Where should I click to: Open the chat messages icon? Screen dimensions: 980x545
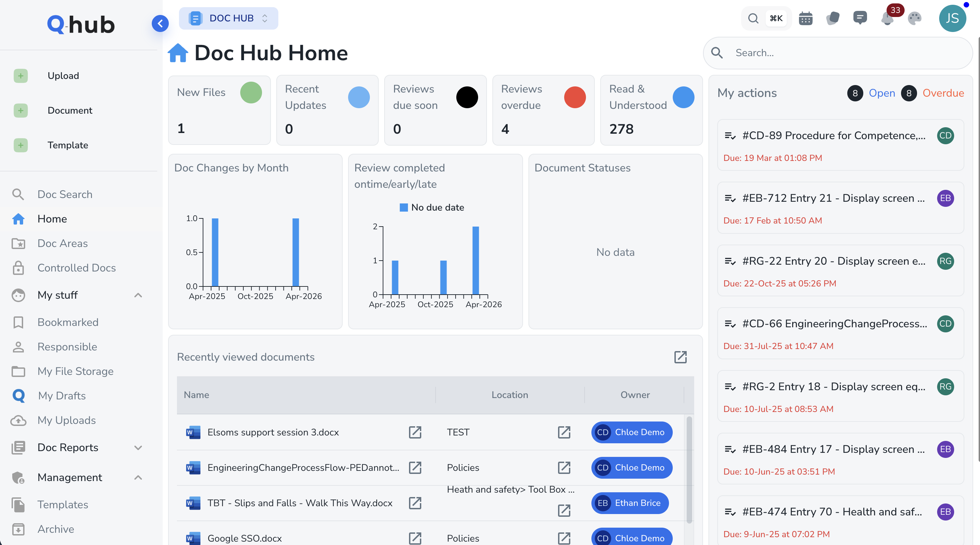tap(860, 18)
